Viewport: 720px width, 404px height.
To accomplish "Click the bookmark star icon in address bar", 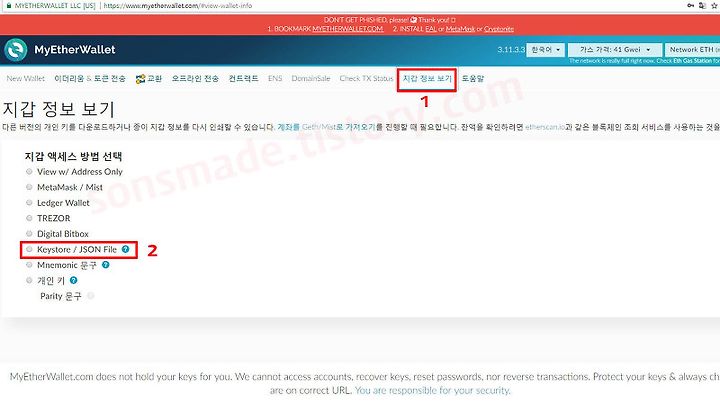I will (714, 6).
